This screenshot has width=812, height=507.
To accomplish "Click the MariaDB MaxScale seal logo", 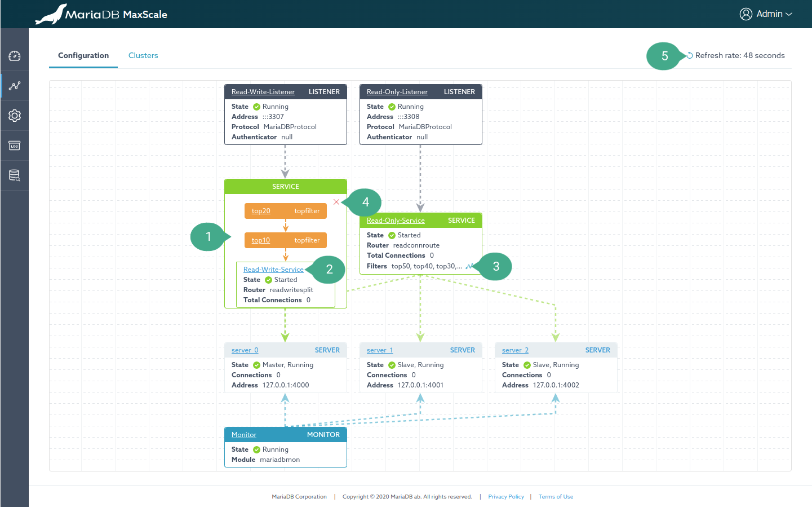I will pos(51,15).
